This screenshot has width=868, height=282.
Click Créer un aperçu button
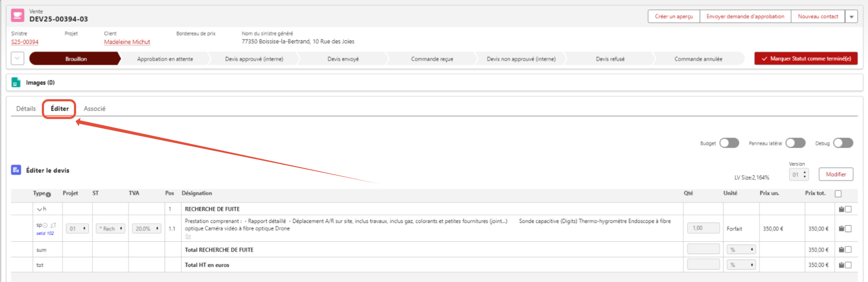coord(674,16)
